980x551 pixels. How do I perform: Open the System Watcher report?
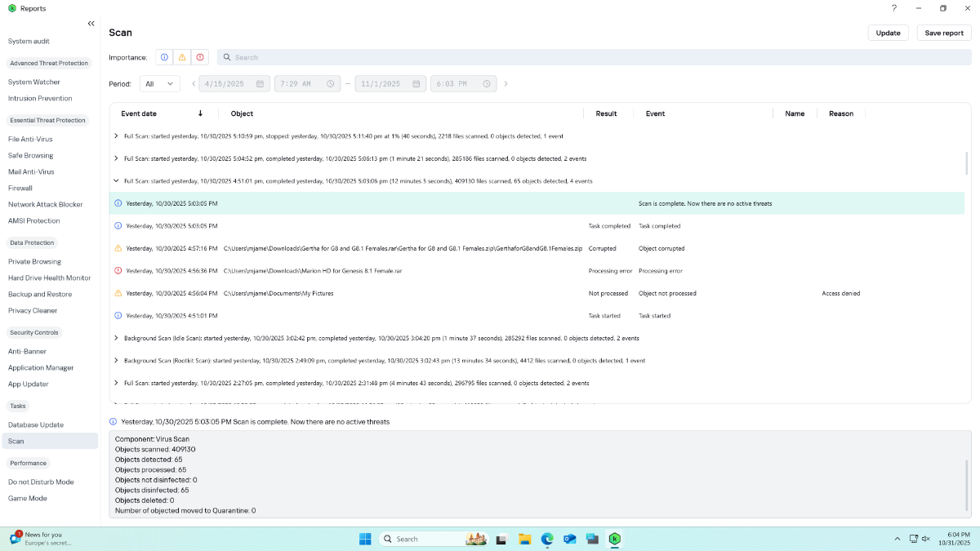pyautogui.click(x=34, y=82)
